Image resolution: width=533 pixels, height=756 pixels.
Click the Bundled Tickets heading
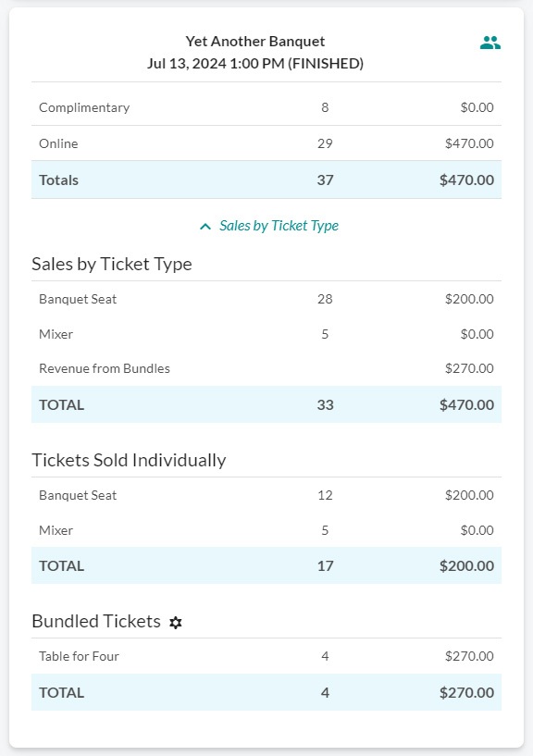[96, 622]
